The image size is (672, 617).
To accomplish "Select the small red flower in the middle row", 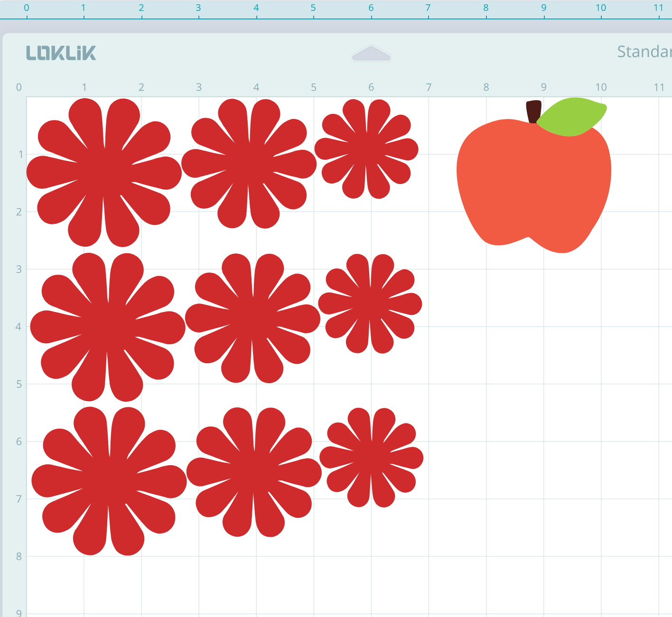I will click(370, 304).
